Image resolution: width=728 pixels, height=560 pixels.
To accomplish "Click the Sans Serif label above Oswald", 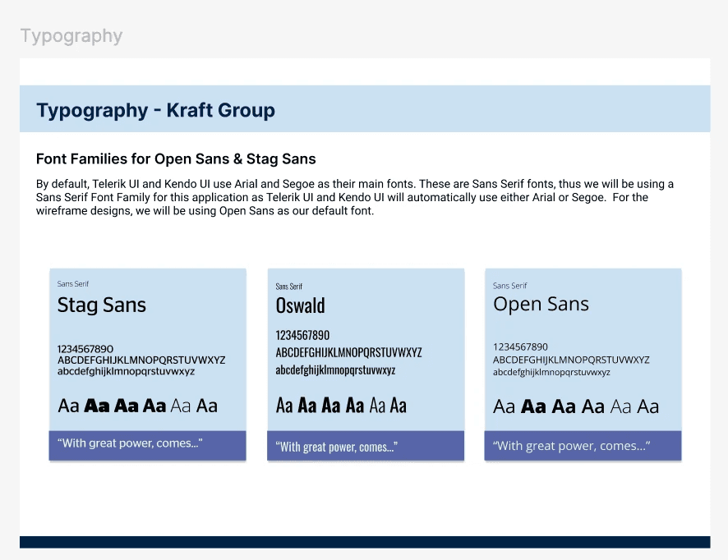I will point(288,287).
